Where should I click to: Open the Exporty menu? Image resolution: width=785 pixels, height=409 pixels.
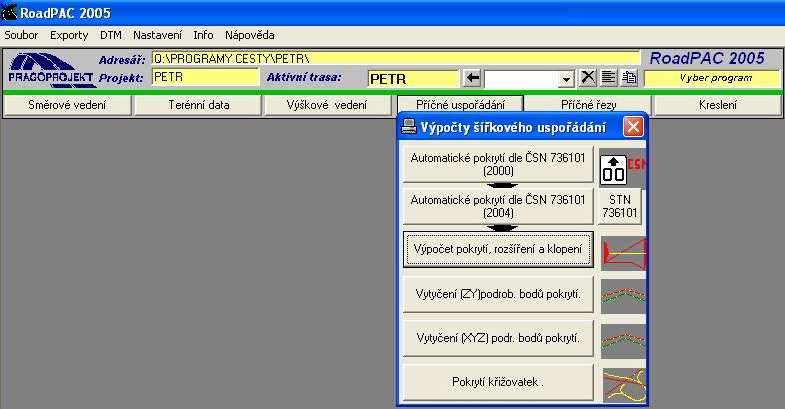[x=69, y=35]
